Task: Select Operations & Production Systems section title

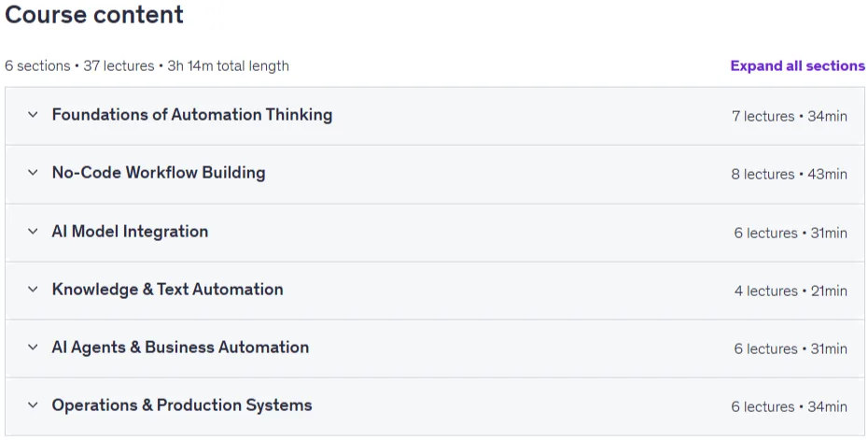Action: tap(182, 405)
